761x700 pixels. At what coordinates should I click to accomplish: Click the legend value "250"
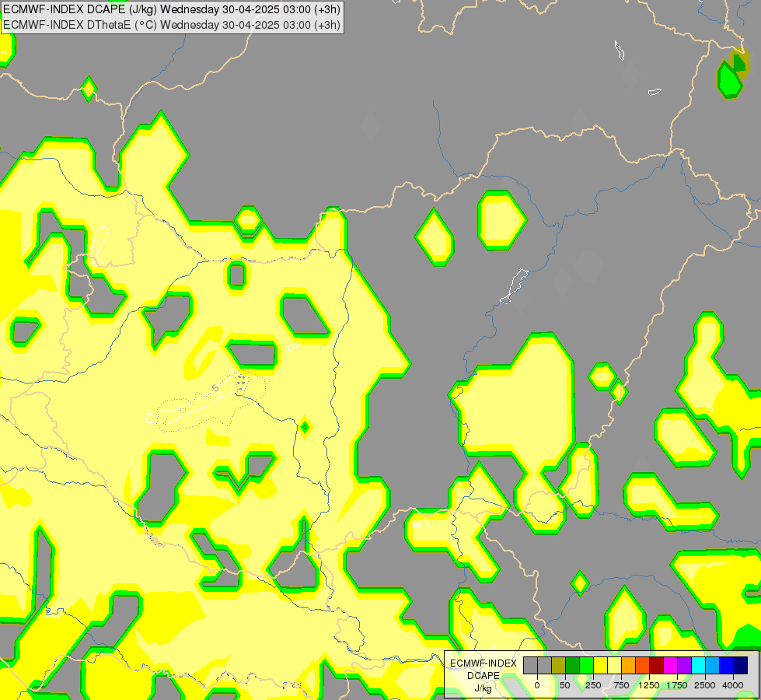[593, 685]
